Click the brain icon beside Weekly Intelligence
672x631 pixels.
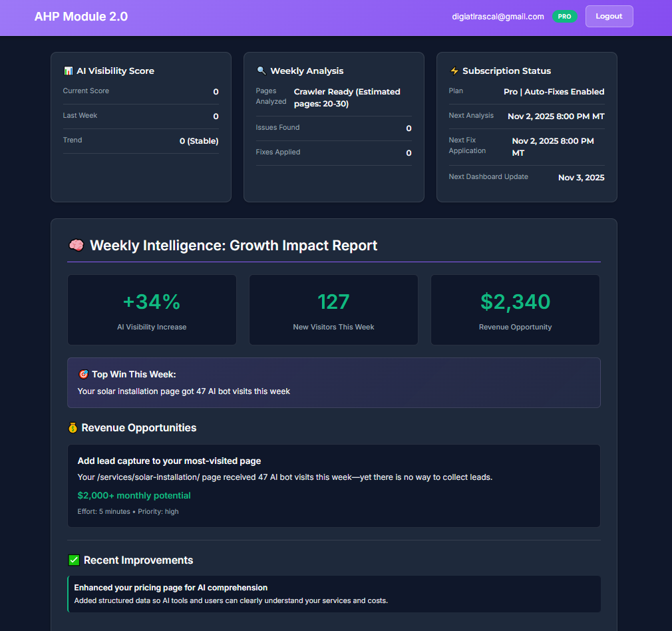(x=77, y=245)
